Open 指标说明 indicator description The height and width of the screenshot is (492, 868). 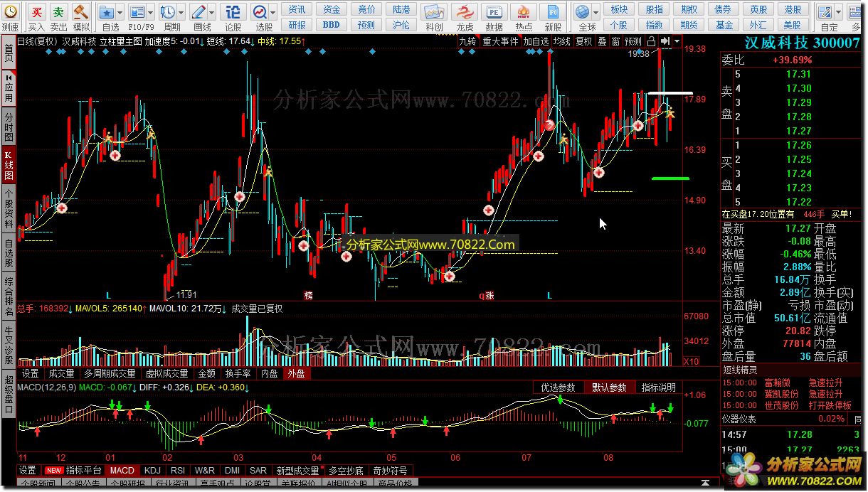pos(659,387)
